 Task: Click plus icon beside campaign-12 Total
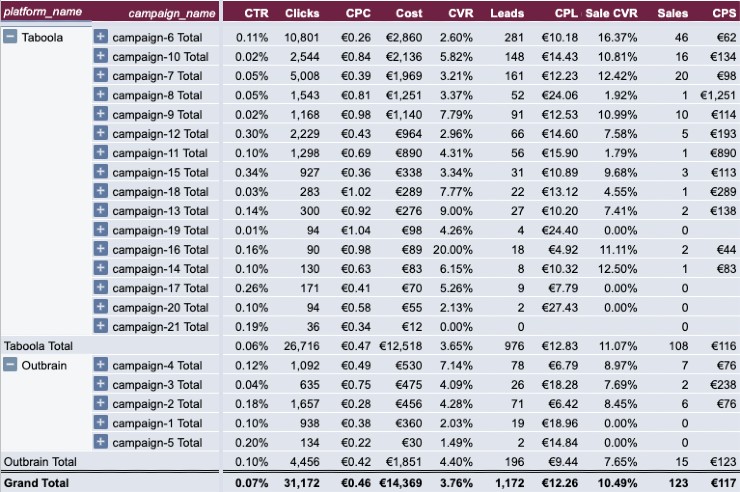101,133
